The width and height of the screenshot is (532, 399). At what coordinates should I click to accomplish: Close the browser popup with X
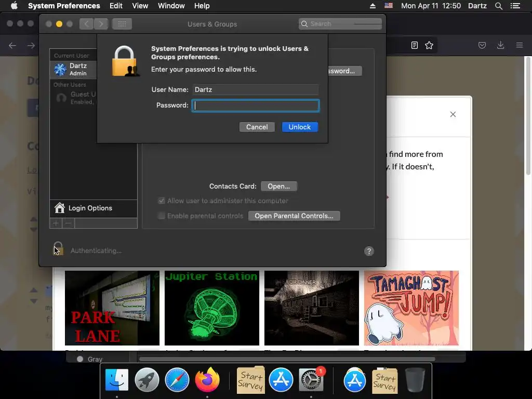(x=453, y=114)
